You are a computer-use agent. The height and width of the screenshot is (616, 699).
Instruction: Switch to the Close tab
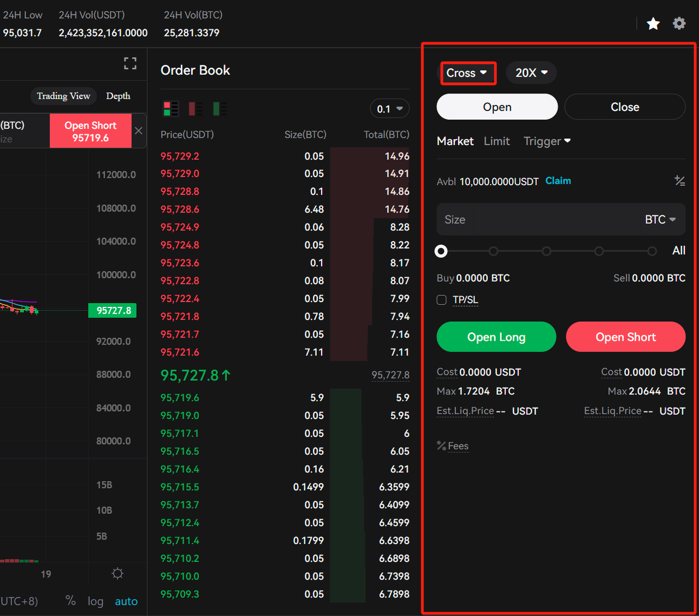[625, 107]
